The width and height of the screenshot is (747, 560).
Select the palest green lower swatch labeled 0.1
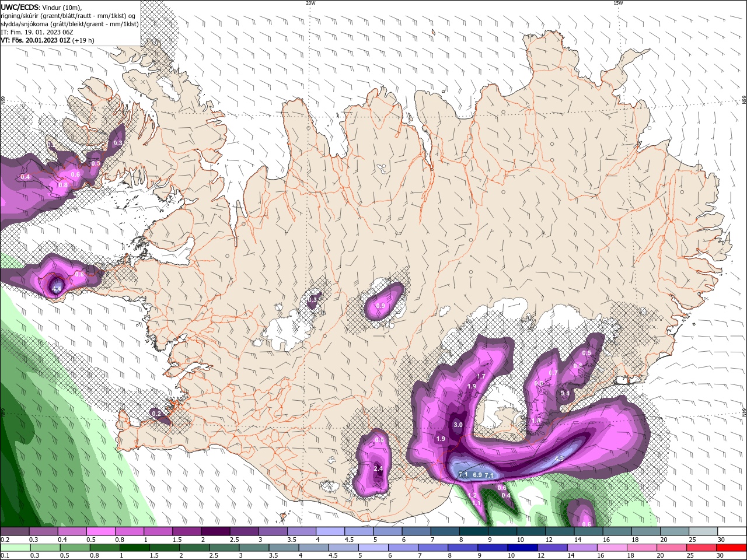tap(15, 548)
